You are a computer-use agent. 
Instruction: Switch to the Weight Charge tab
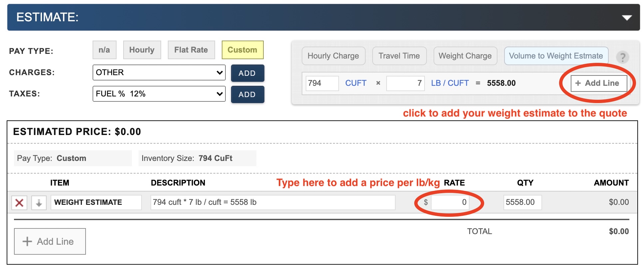(465, 56)
